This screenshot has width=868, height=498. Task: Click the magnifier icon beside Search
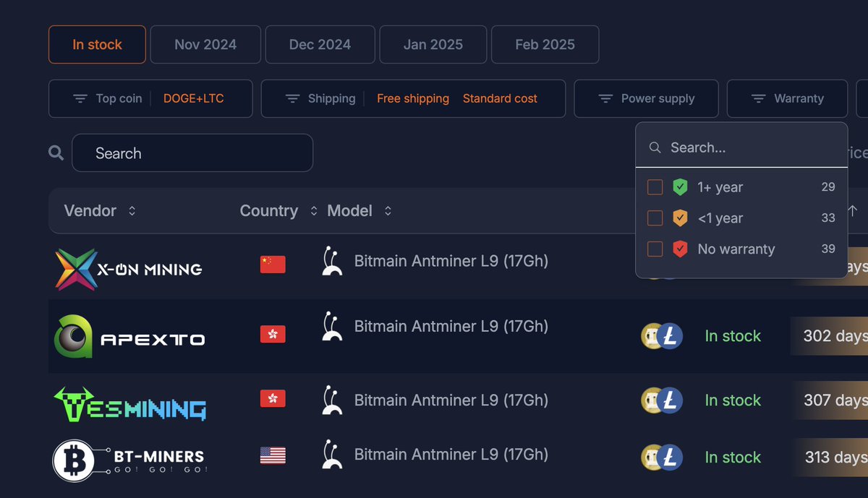click(56, 153)
